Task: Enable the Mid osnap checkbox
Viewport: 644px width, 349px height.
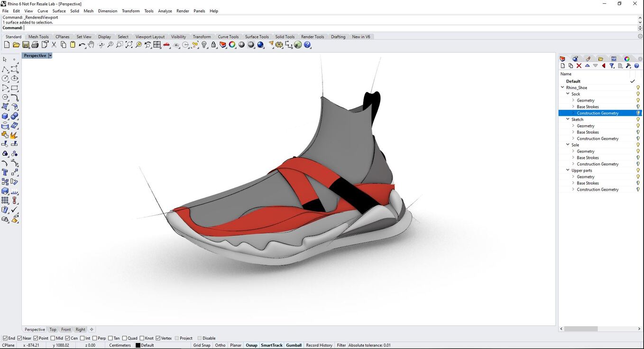Action: tap(53, 338)
